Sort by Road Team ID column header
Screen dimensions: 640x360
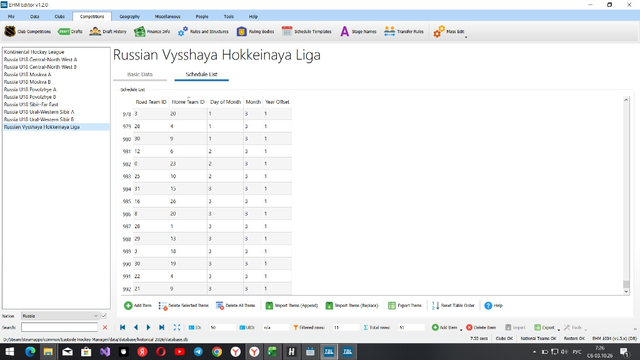(151, 102)
